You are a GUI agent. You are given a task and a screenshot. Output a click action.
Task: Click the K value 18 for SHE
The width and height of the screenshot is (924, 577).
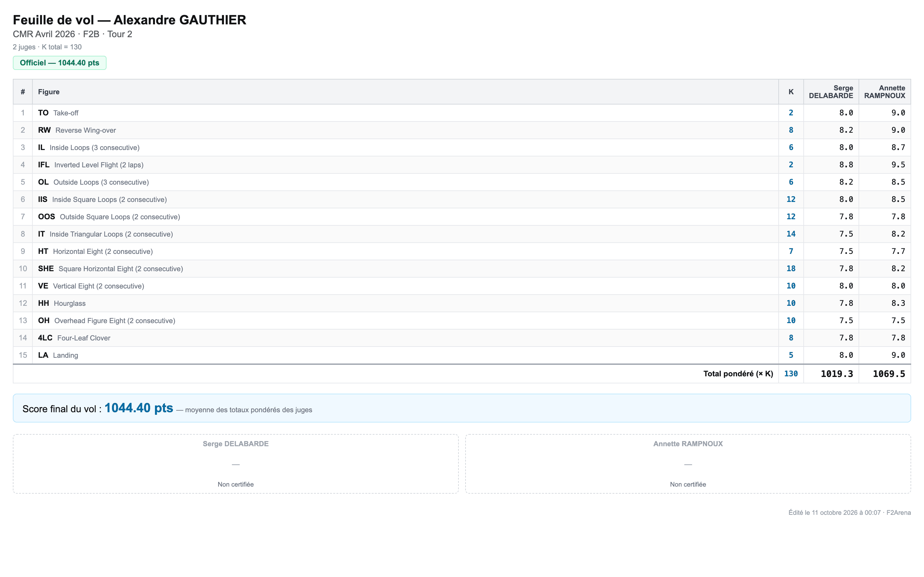pyautogui.click(x=791, y=269)
